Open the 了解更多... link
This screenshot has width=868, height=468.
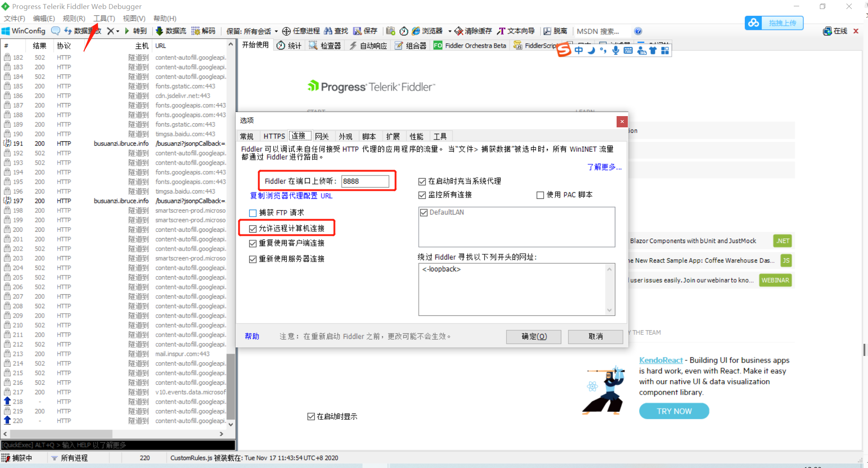point(603,166)
